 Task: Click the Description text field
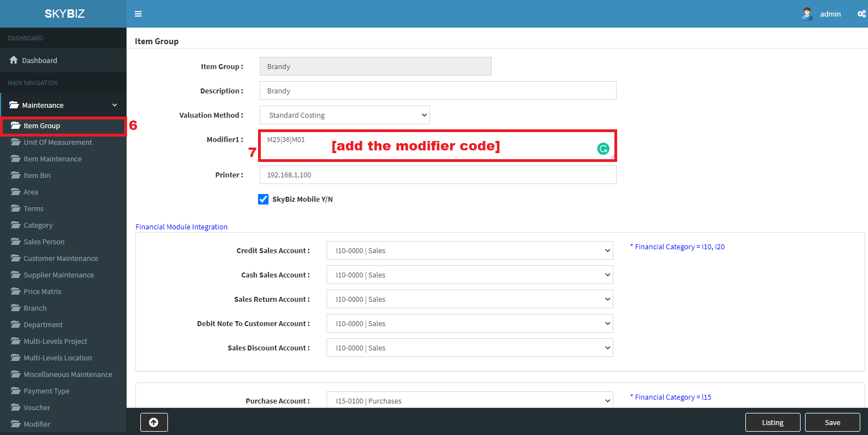tap(438, 91)
